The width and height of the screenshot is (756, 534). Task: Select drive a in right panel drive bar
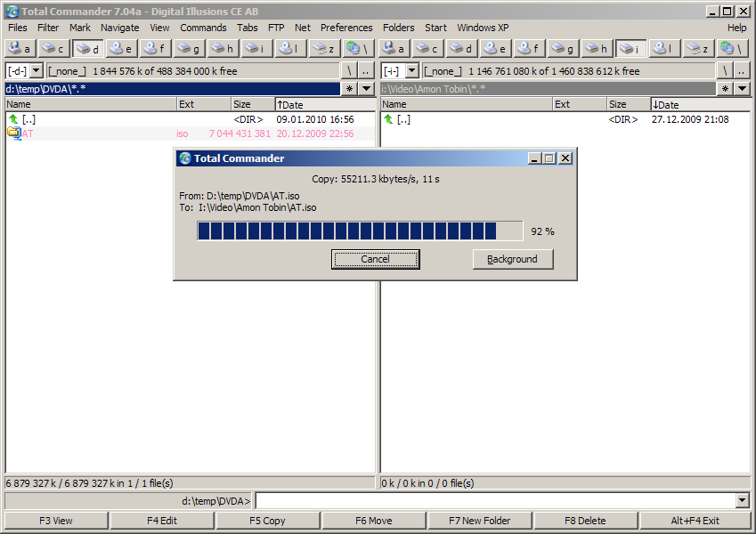394,49
